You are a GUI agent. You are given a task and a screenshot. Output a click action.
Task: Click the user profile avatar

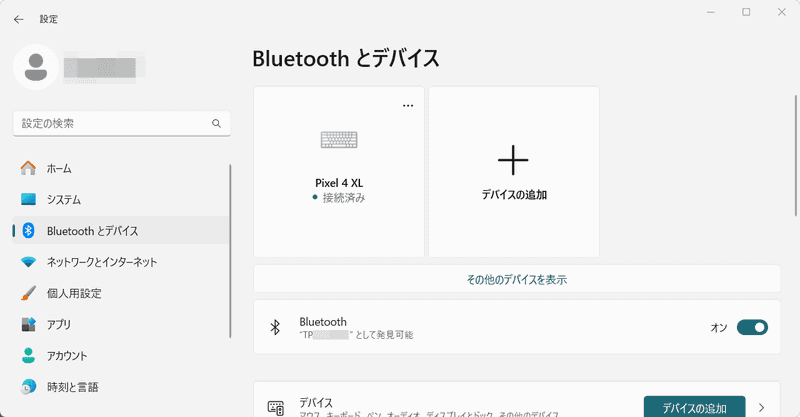tap(36, 67)
